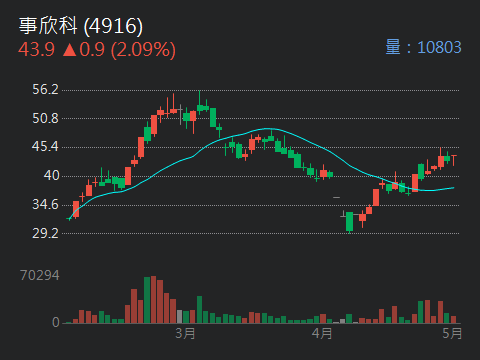This screenshot has height=360, width=480.
Task: Click the 70294 volume axis label
Action: point(39,275)
